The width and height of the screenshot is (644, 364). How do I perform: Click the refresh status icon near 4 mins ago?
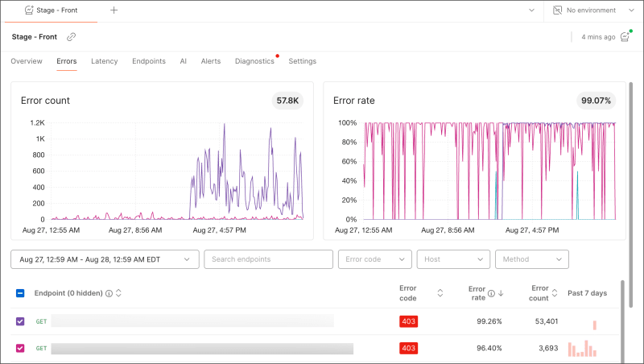[x=625, y=36]
